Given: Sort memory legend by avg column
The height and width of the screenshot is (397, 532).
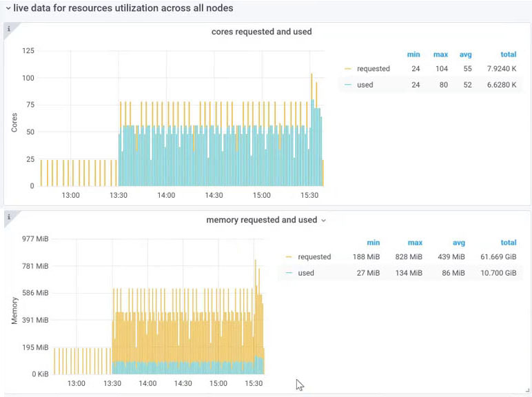Looking at the screenshot, I should (458, 243).
